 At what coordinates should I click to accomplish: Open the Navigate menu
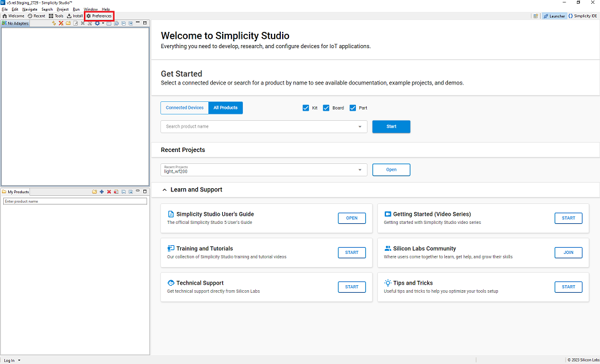tap(29, 9)
